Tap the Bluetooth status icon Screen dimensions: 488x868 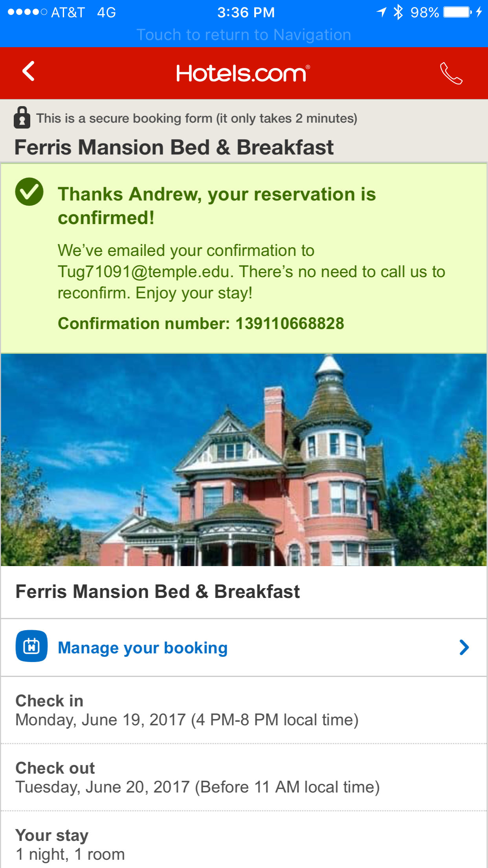398,12
